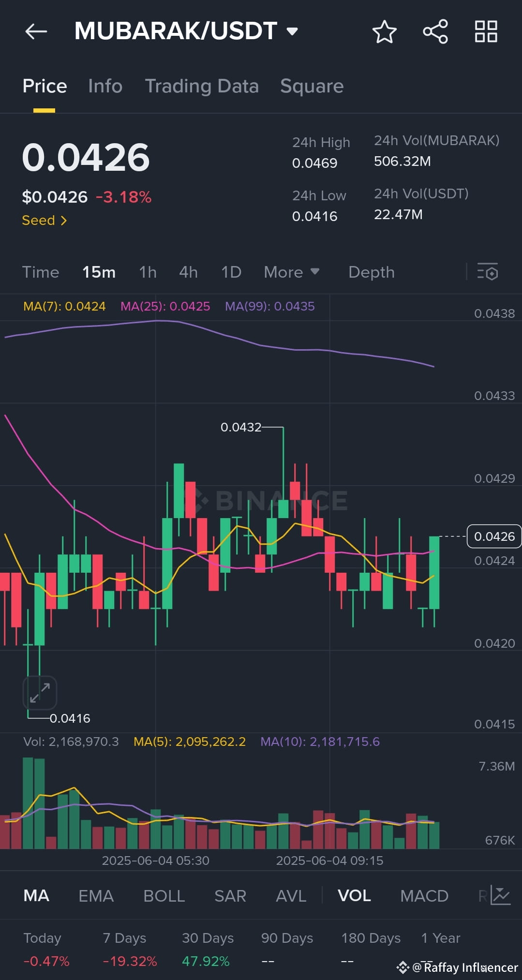Select the Time chart interval
Viewport: 522px width, 980px height.
pos(41,272)
